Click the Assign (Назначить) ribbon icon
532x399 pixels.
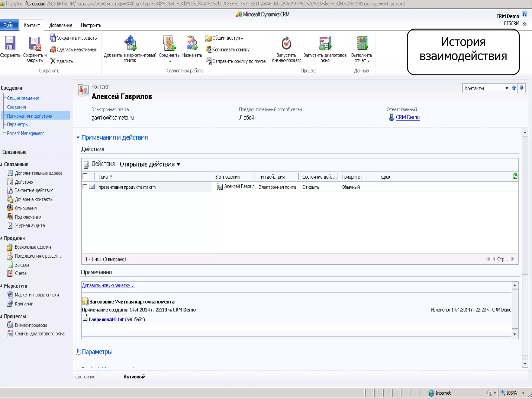pyautogui.click(x=192, y=43)
